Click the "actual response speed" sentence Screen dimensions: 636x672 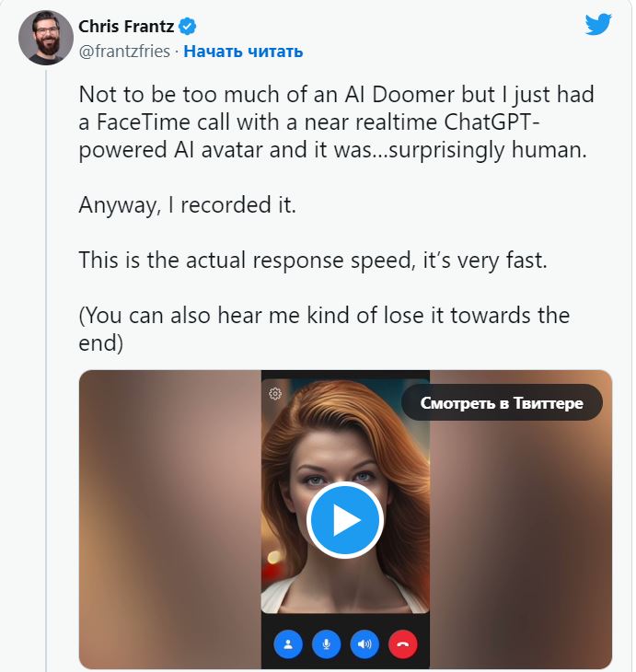313,261
